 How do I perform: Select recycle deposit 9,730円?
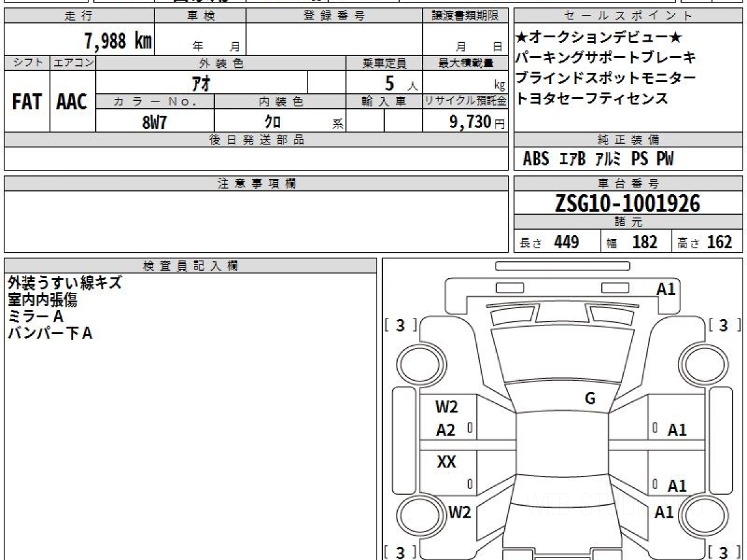coord(477,122)
